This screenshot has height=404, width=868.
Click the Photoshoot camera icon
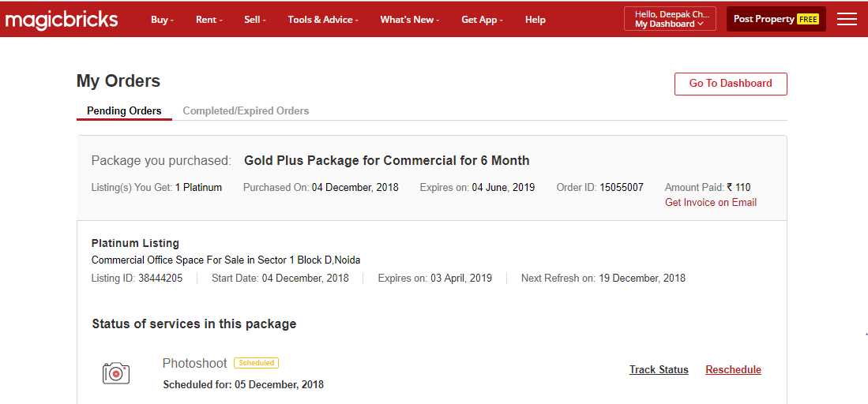(116, 373)
